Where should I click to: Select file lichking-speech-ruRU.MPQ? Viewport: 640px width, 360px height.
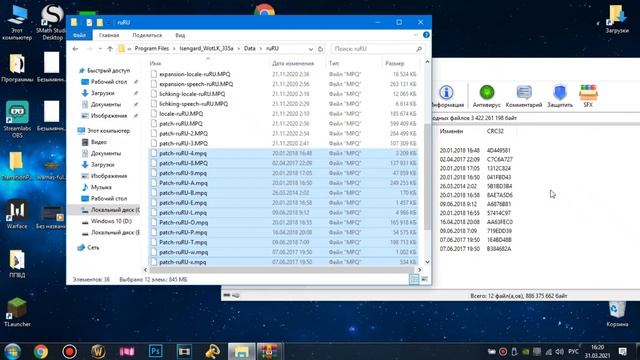click(x=193, y=104)
